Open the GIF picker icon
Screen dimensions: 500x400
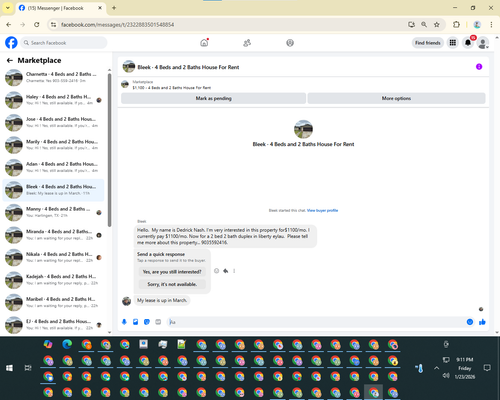158,322
